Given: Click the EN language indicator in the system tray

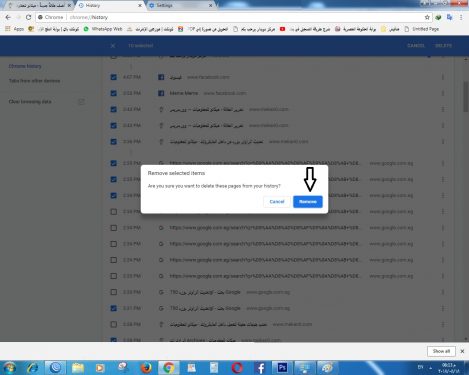Looking at the screenshot, I should [x=420, y=367].
